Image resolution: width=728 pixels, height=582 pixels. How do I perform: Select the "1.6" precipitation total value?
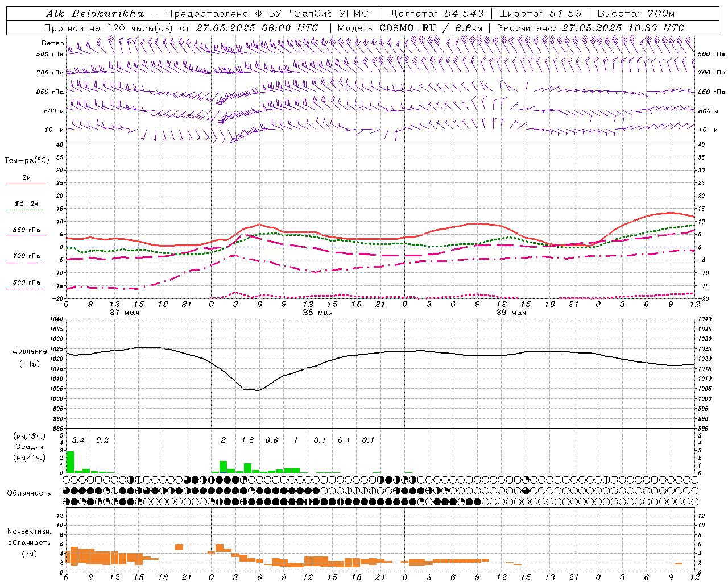pos(247,440)
